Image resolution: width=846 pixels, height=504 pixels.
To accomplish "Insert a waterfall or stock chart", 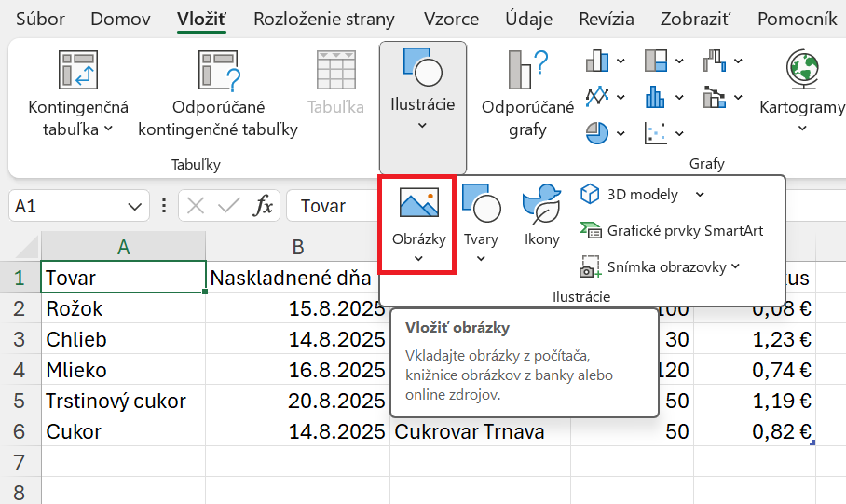I will pos(715,61).
